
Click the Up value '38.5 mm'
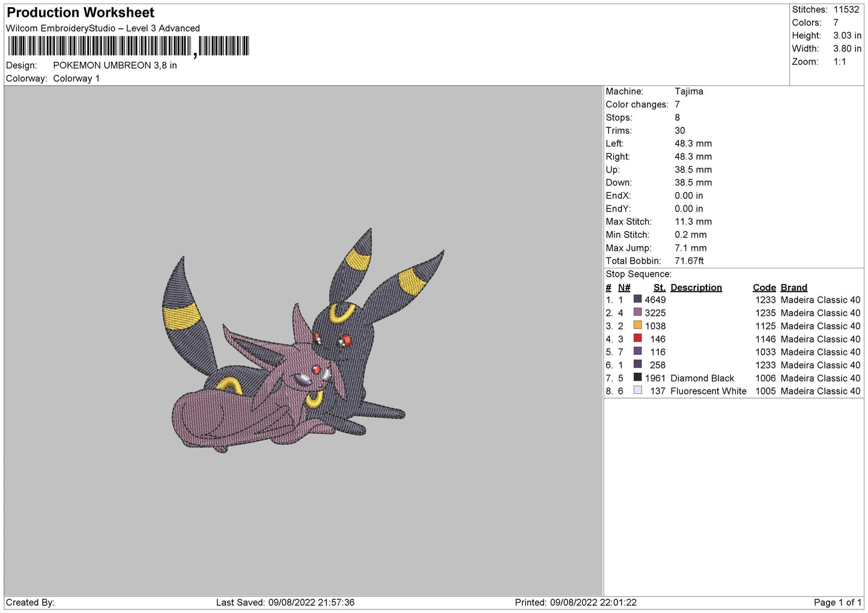(693, 170)
